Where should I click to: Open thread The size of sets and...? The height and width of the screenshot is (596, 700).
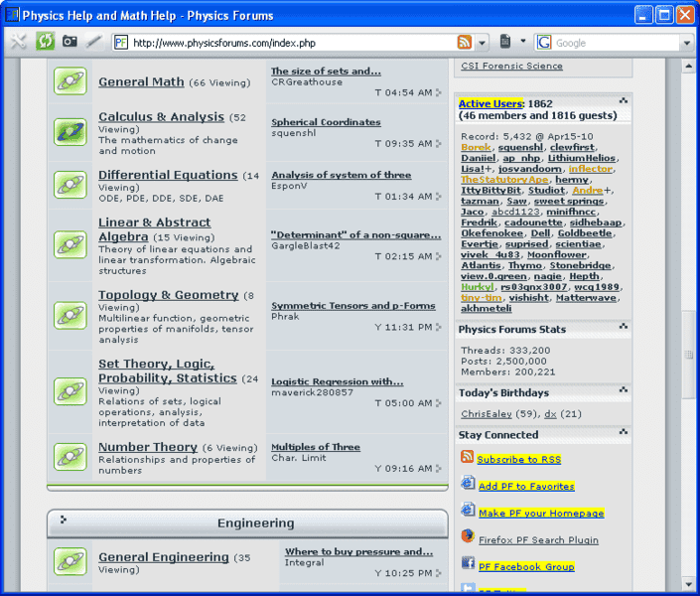326,72
